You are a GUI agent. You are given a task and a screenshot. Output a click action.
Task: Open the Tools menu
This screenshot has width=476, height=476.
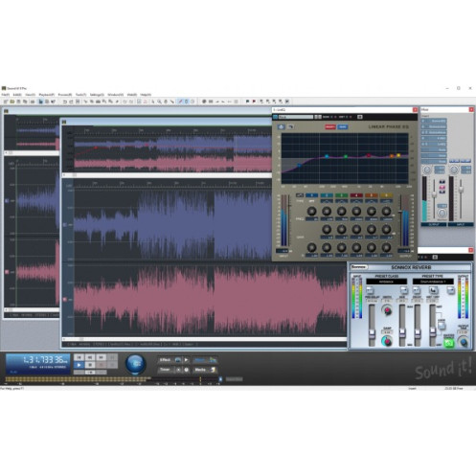pyautogui.click(x=80, y=95)
